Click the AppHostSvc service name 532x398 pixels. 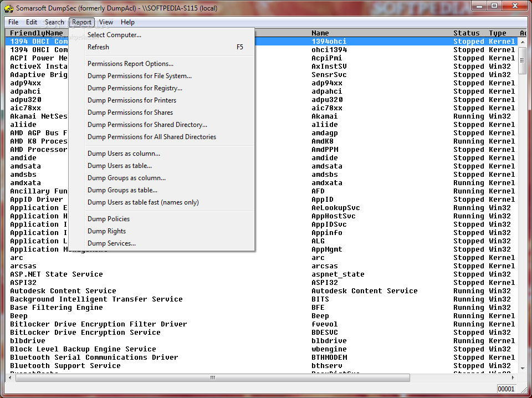pyautogui.click(x=334, y=216)
